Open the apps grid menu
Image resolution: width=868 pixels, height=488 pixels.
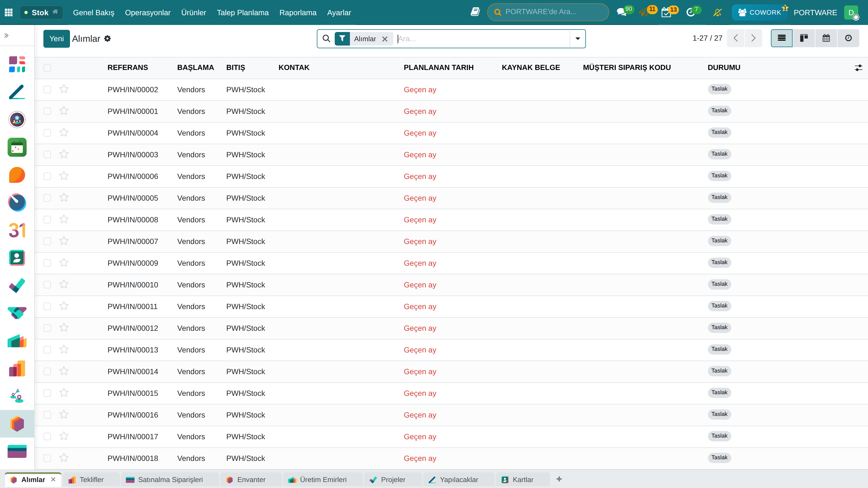click(9, 12)
